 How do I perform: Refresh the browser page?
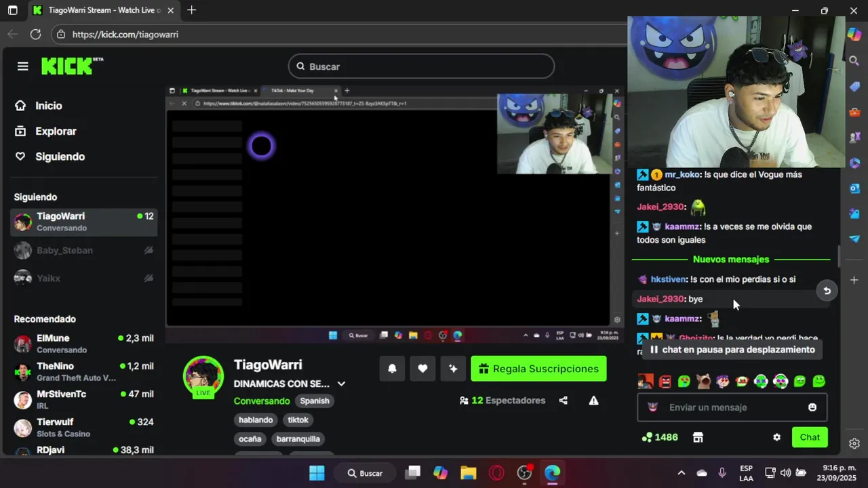click(35, 34)
